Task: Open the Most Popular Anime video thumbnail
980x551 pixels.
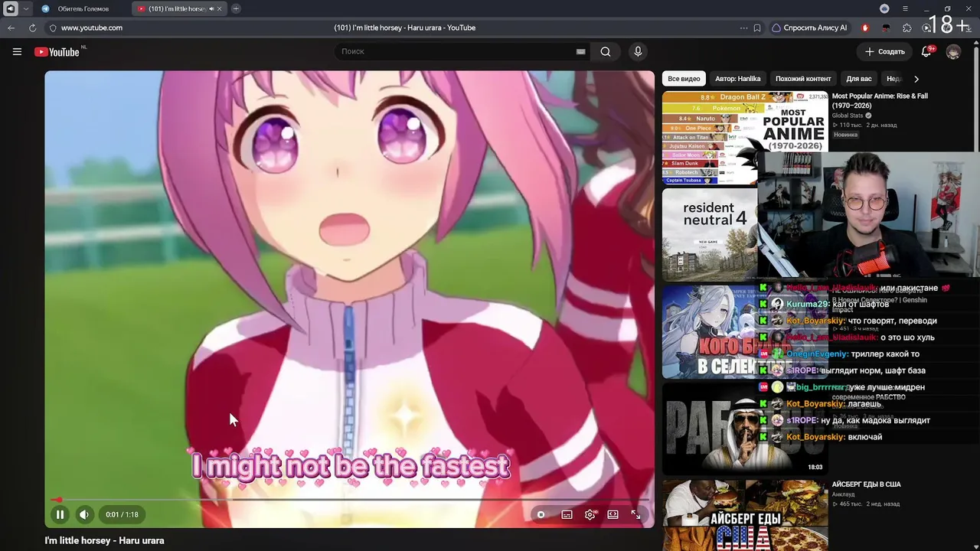Action: click(x=745, y=138)
